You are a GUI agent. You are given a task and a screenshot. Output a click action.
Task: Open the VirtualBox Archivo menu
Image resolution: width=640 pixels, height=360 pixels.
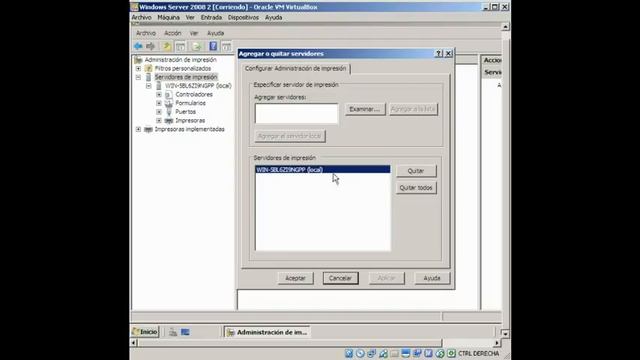point(142,18)
